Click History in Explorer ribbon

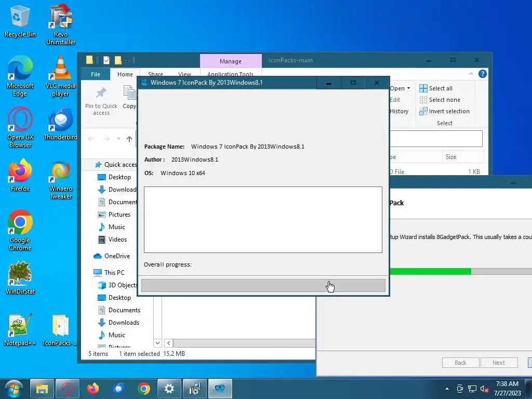pyautogui.click(x=399, y=111)
